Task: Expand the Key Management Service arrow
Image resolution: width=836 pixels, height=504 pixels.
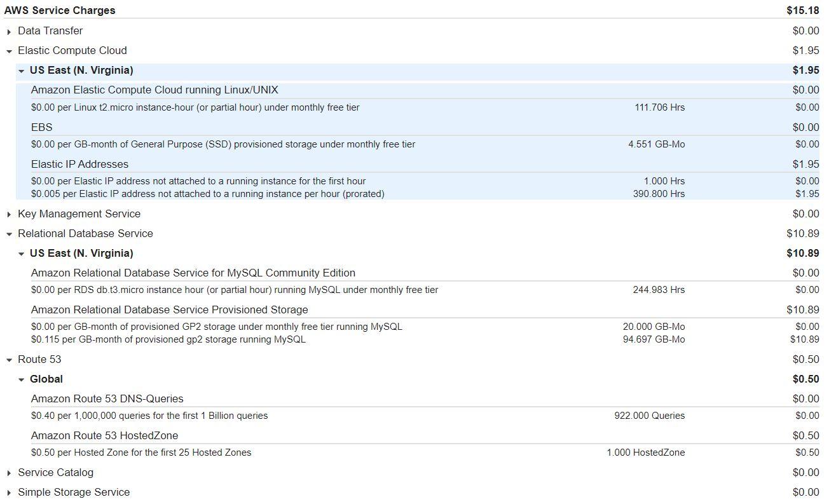Action: pos(9,215)
